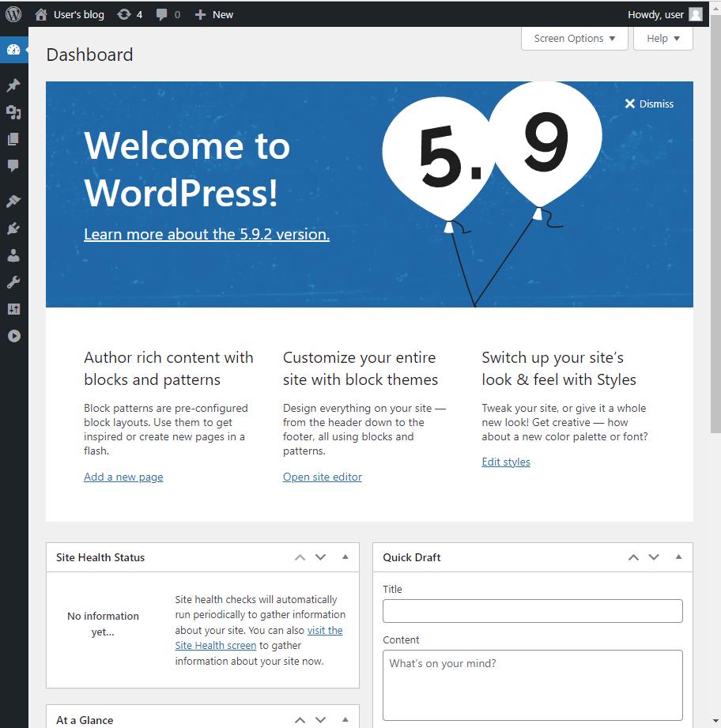This screenshot has width=721, height=728.
Task: Click the 'No information yet…' status text
Action: click(x=103, y=624)
